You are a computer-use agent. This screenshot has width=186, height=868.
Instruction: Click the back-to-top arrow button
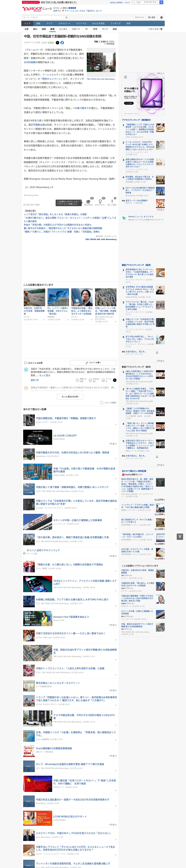[x=180, y=537]
